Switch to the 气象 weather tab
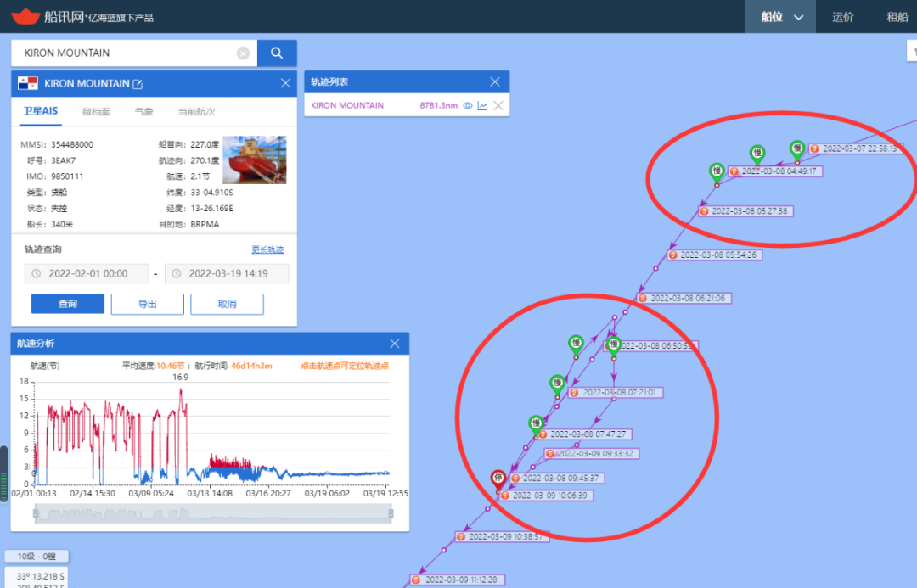Image resolution: width=917 pixels, height=588 pixels. point(144,111)
